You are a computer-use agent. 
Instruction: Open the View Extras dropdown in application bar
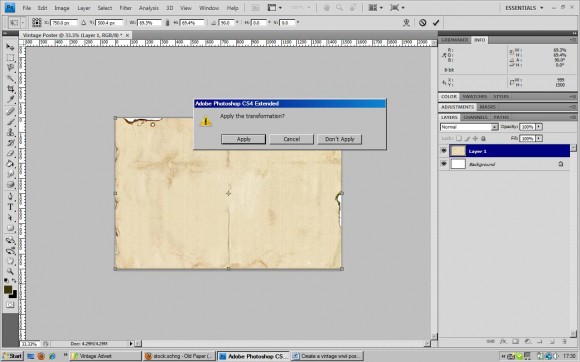275,8
